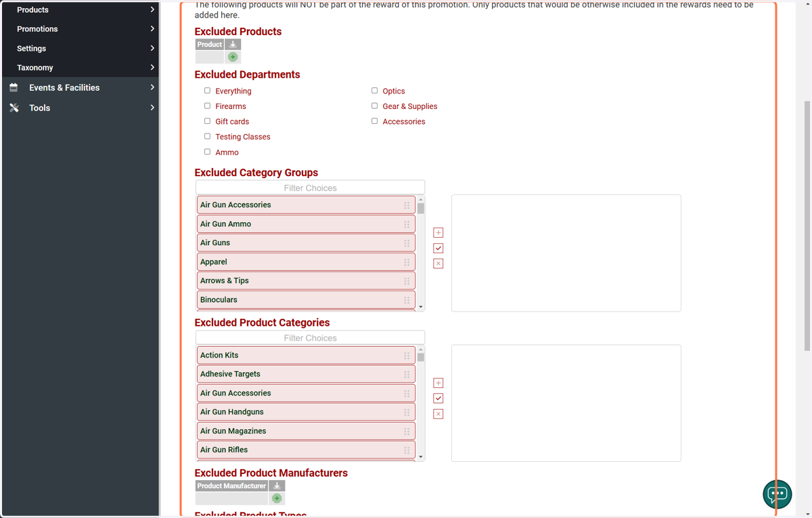Expand Events & Facilities chevron
The image size is (812, 518).
(152, 87)
